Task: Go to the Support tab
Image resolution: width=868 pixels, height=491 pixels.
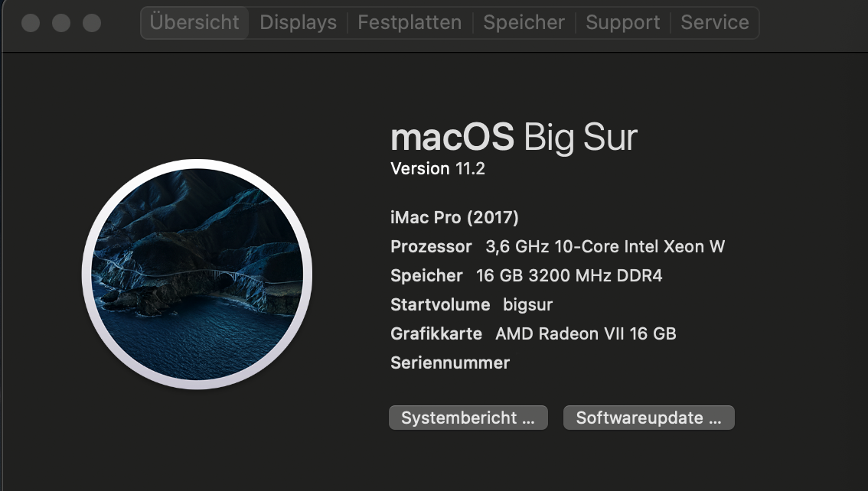Action: (x=623, y=23)
